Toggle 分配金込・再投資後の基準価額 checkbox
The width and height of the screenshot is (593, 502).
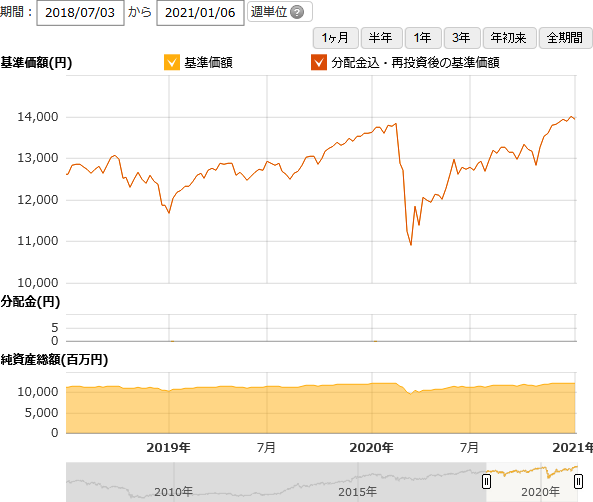[319, 62]
